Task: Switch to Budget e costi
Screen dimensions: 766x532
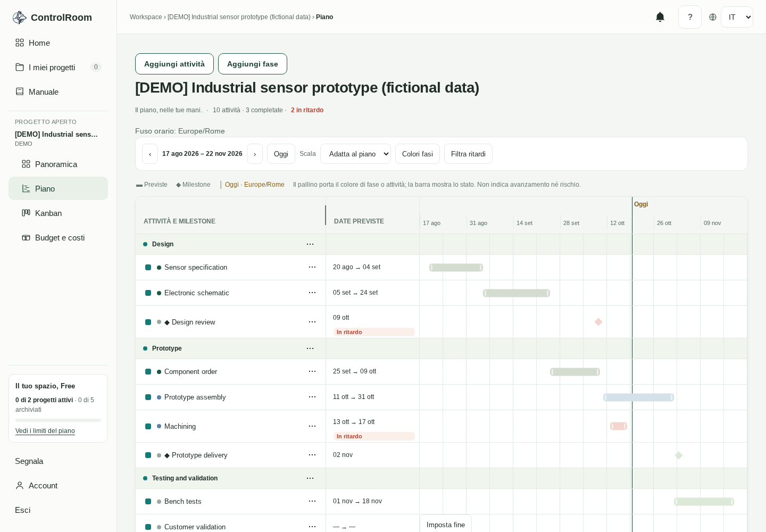Action: pos(58,237)
